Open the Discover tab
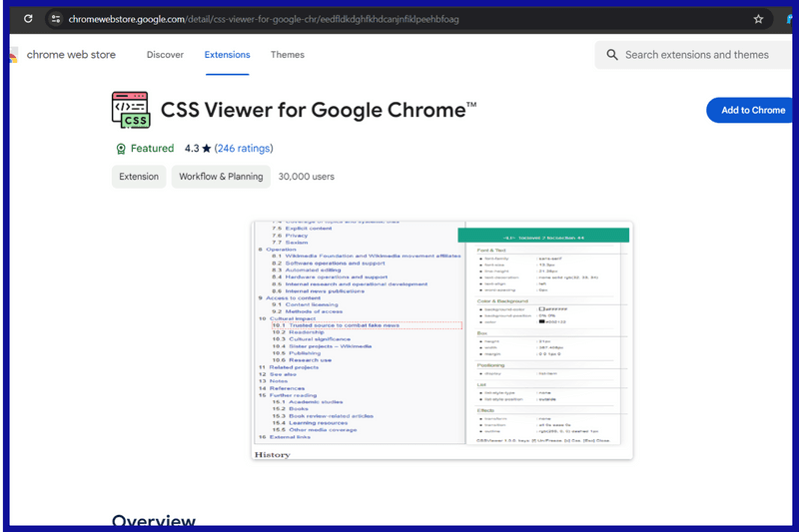 coord(165,55)
